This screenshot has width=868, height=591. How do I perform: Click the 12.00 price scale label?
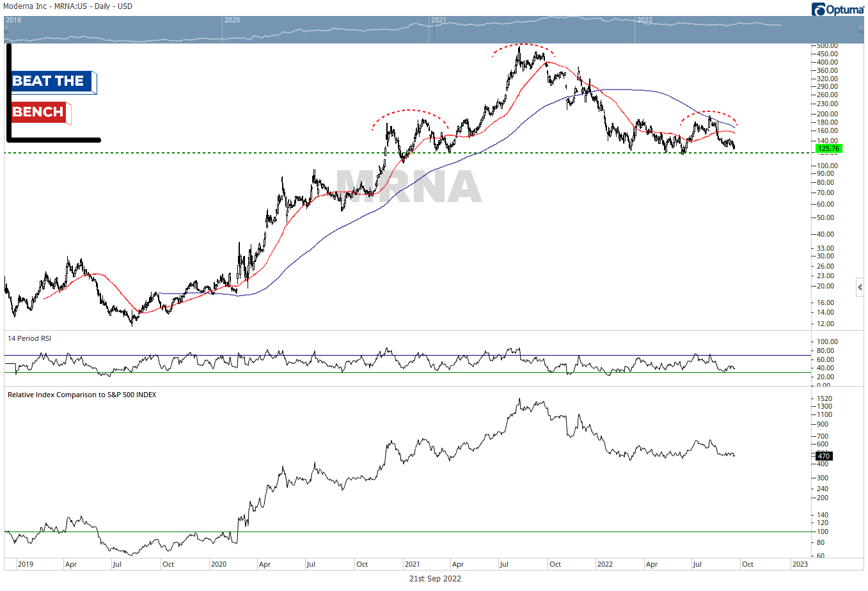[x=825, y=324]
